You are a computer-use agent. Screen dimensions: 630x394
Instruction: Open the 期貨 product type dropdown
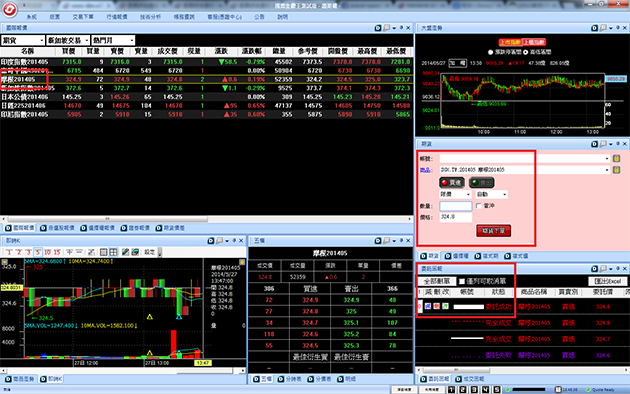(x=23, y=41)
